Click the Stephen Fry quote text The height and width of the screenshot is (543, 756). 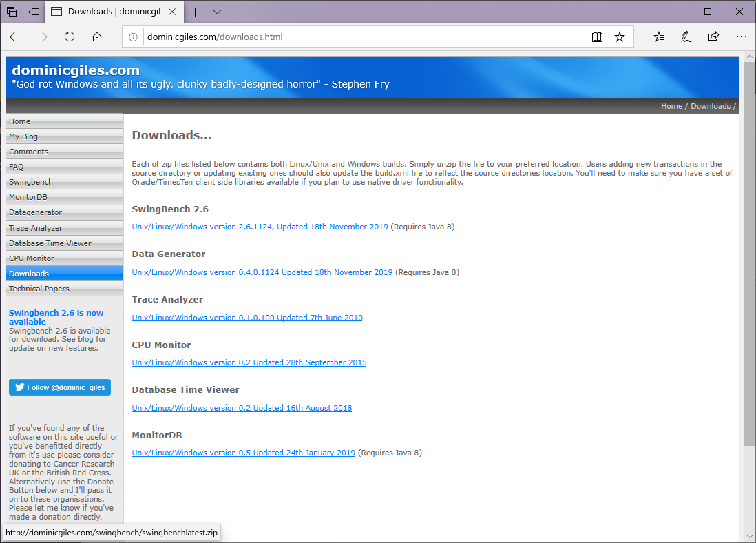pos(200,85)
